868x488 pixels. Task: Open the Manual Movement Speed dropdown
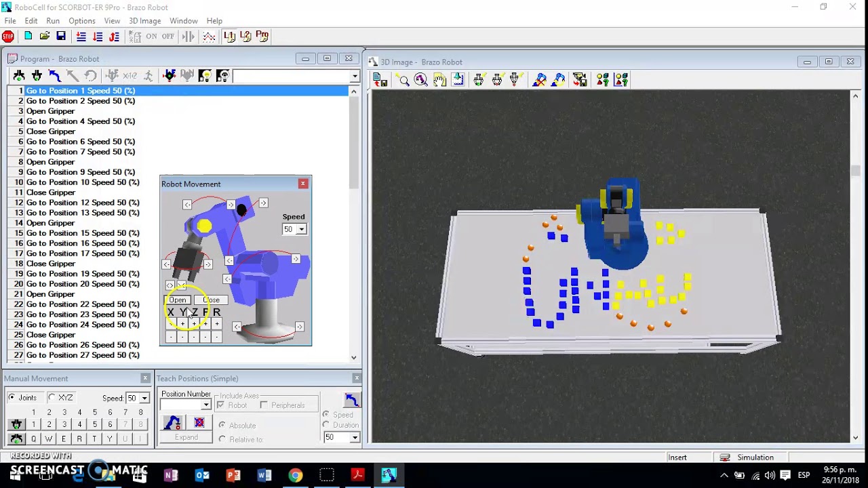point(144,399)
